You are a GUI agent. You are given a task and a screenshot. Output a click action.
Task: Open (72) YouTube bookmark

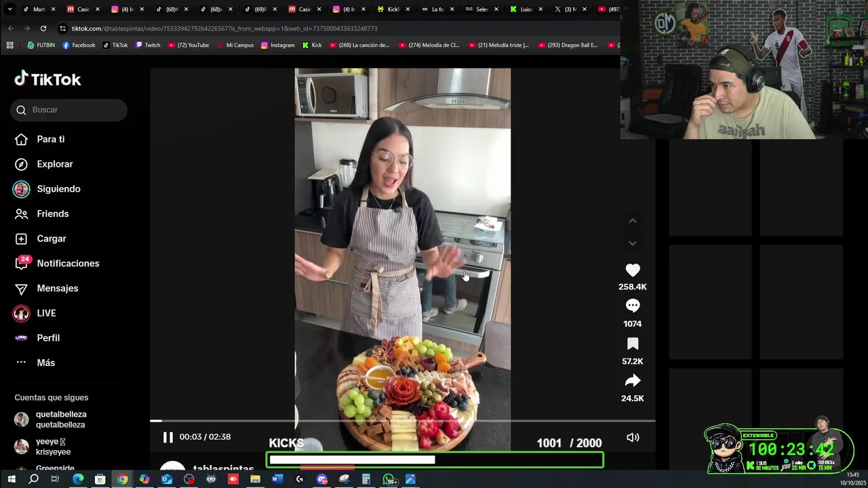[188, 45]
